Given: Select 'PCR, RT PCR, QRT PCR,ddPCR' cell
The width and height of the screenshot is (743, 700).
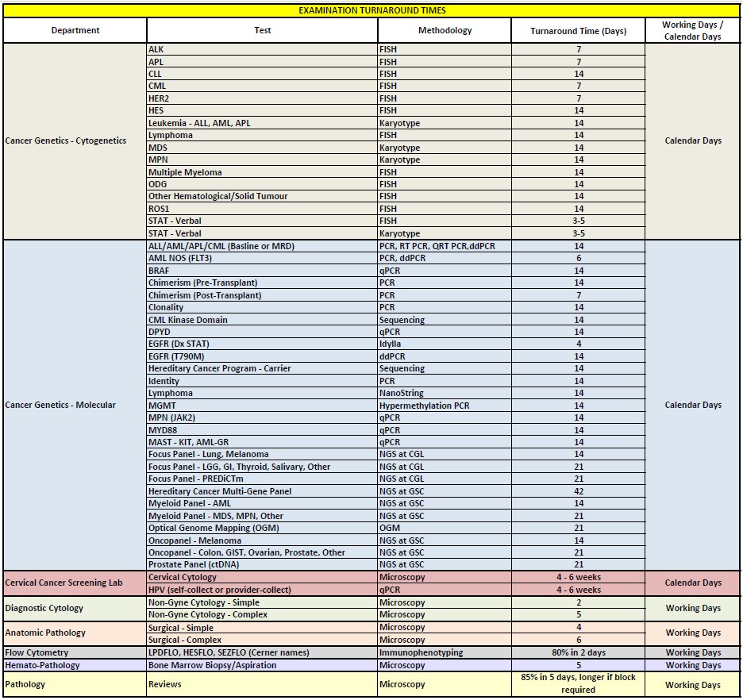Looking at the screenshot, I should [445, 246].
